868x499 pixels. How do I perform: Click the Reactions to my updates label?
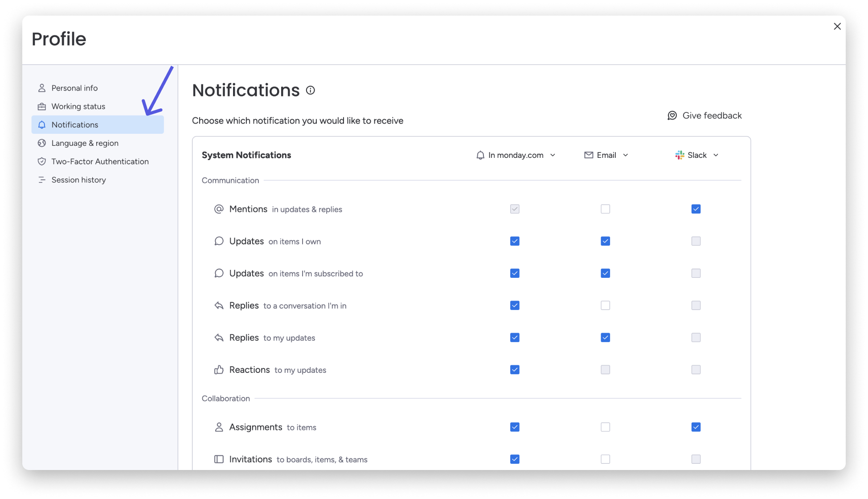click(278, 370)
